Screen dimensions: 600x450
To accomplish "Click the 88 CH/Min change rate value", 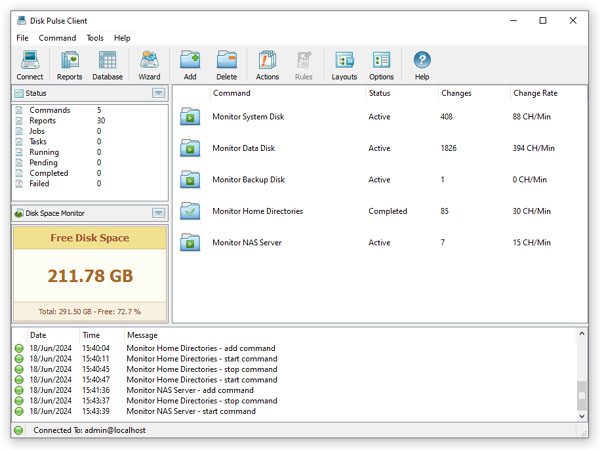I will (532, 117).
